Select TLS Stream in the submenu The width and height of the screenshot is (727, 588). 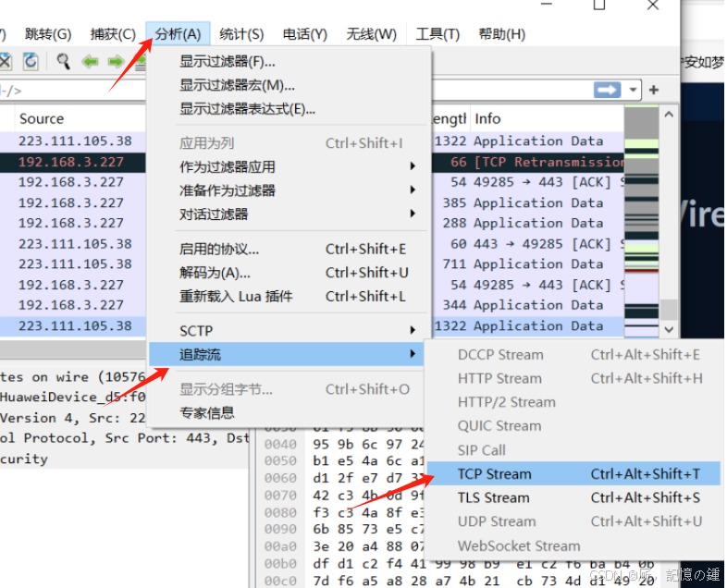(573, 497)
